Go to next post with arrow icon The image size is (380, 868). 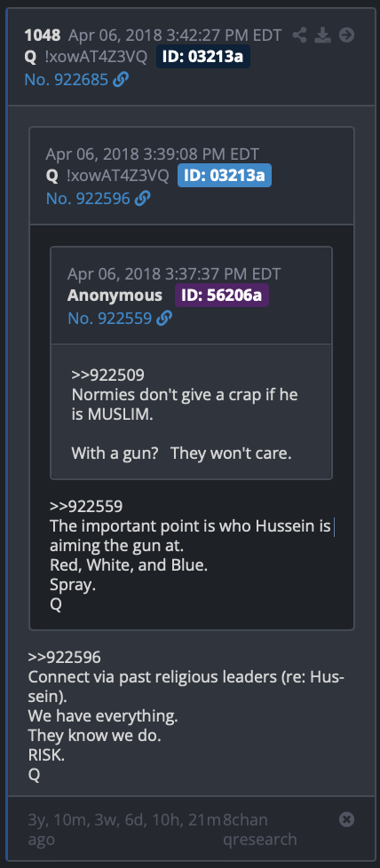tap(347, 36)
